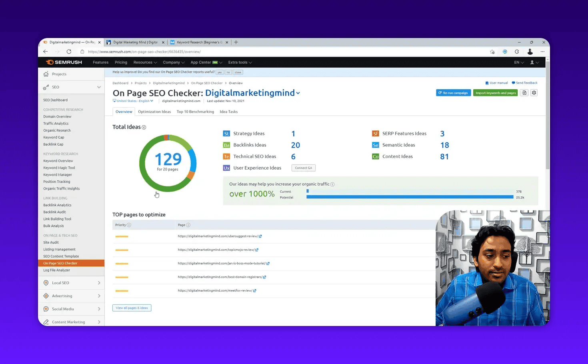588x364 pixels.
Task: Expand the Digitalmarketingmind campaign chevron
Action: coord(298,93)
